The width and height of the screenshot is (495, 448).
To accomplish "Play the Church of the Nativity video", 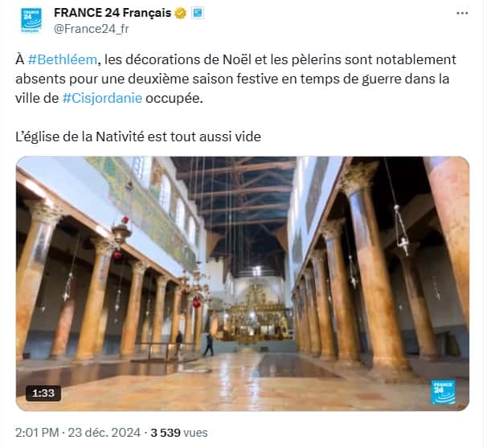I will tap(243, 283).
